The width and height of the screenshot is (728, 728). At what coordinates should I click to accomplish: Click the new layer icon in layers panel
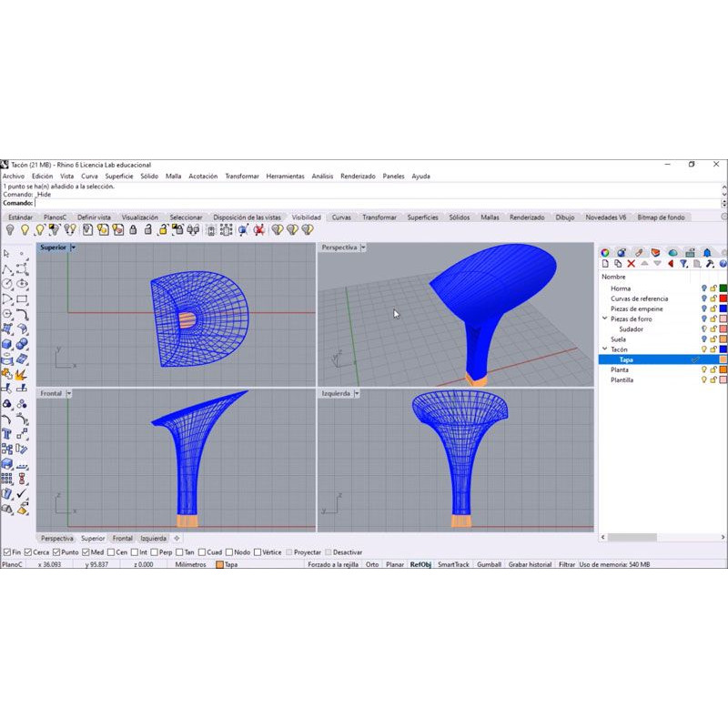(x=604, y=264)
